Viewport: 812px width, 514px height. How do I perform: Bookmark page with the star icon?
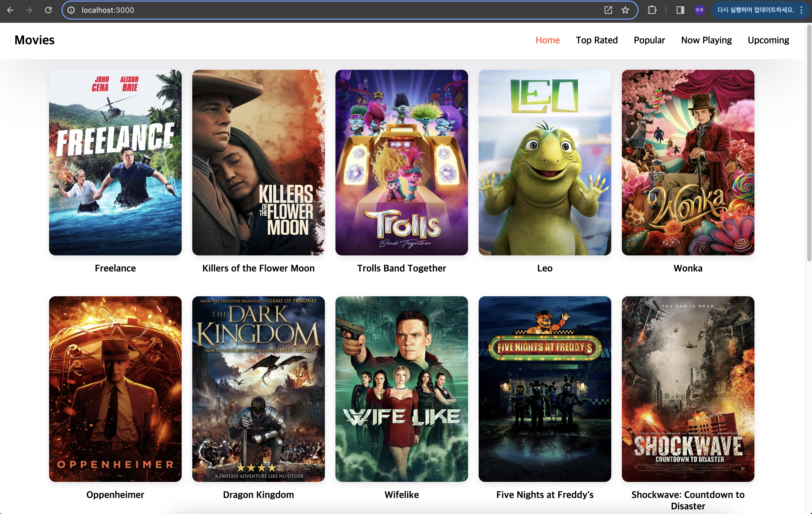[625, 10]
